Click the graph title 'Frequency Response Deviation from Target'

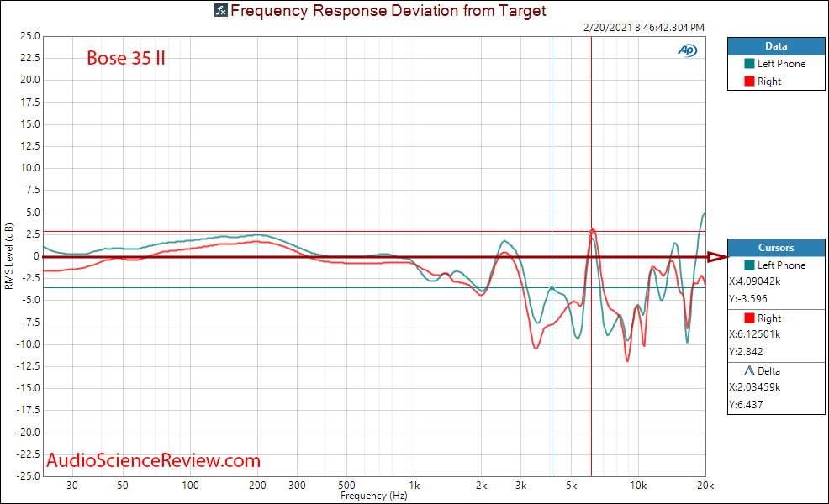(388, 11)
